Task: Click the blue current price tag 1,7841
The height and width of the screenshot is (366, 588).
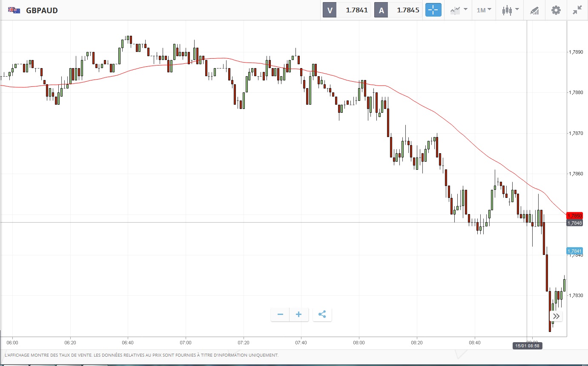Action: click(574, 251)
